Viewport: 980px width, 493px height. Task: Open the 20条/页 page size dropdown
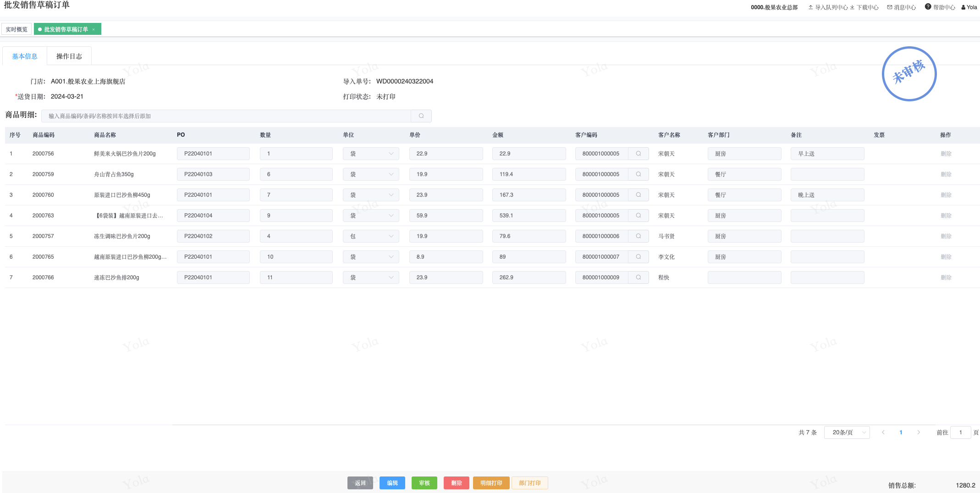pyautogui.click(x=847, y=432)
